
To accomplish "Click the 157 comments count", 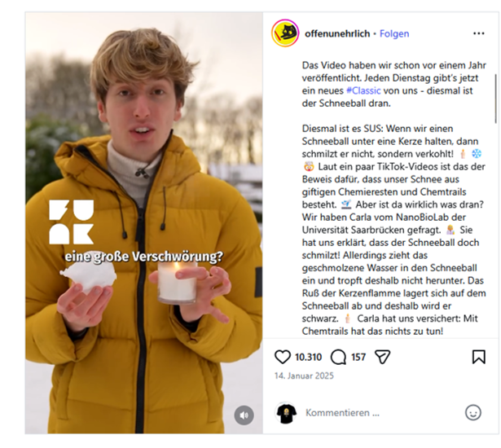I will pyautogui.click(x=358, y=357).
